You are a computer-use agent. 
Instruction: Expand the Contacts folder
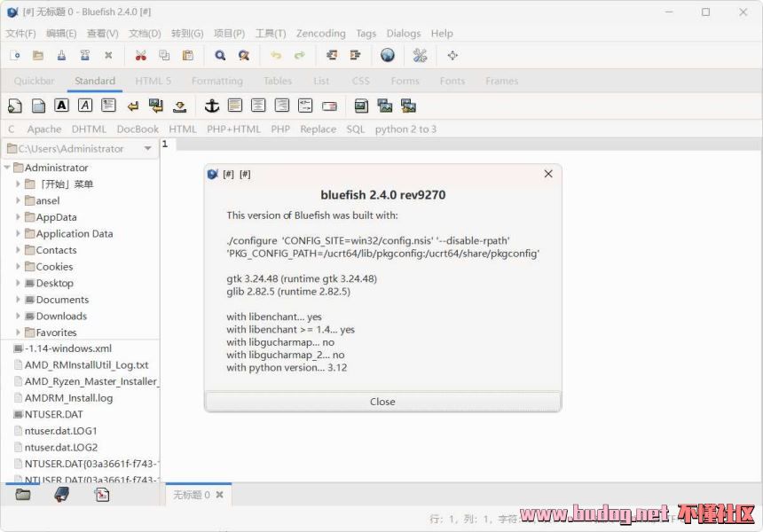18,250
